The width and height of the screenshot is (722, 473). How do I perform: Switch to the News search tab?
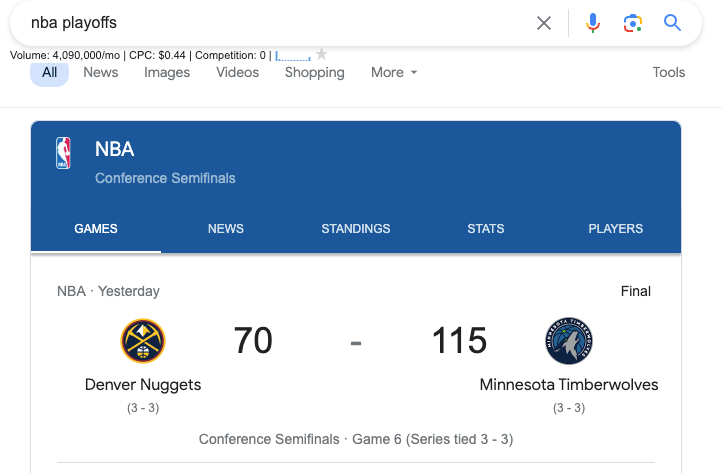[x=100, y=72]
